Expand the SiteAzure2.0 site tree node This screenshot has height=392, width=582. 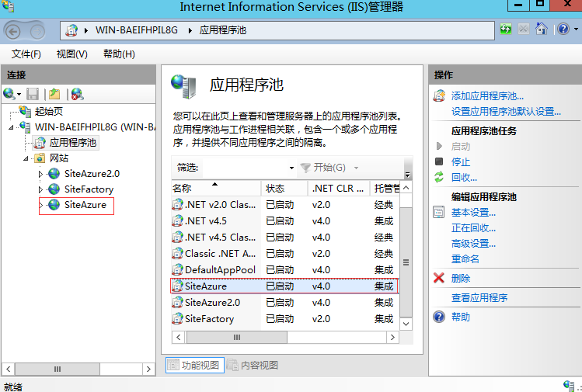(x=41, y=174)
